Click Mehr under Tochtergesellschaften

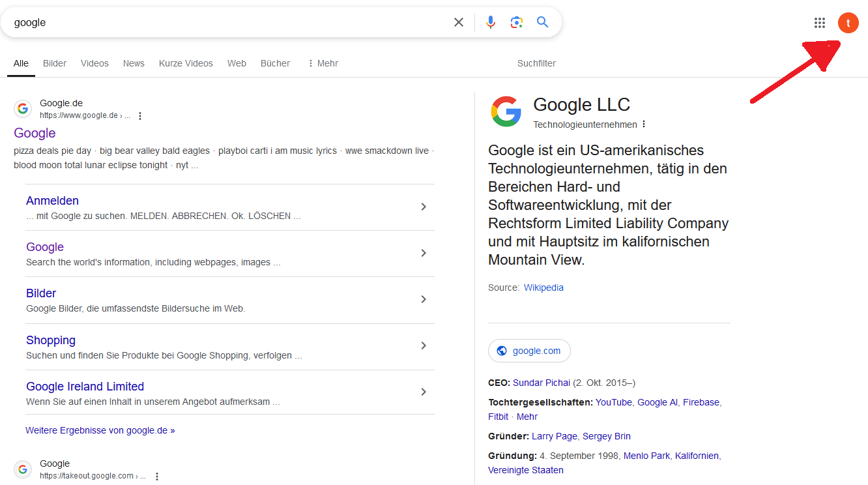tap(527, 417)
